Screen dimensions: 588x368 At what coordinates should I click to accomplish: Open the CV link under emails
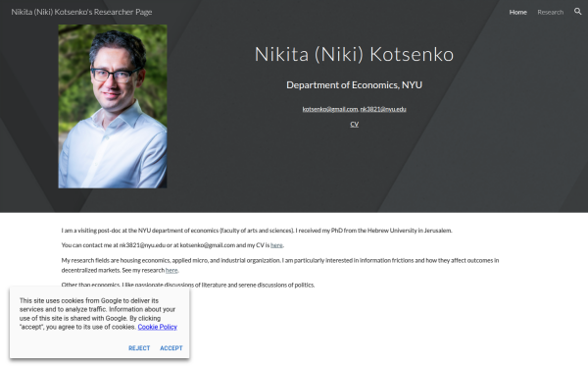click(x=354, y=125)
